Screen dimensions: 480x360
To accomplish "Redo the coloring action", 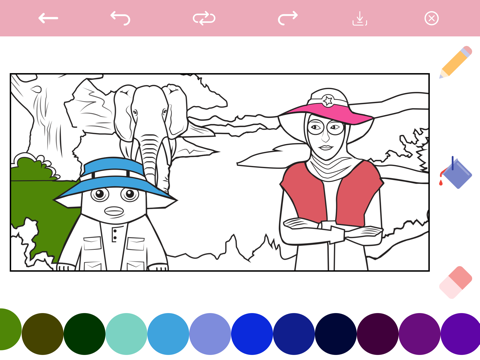I will click(x=288, y=18).
